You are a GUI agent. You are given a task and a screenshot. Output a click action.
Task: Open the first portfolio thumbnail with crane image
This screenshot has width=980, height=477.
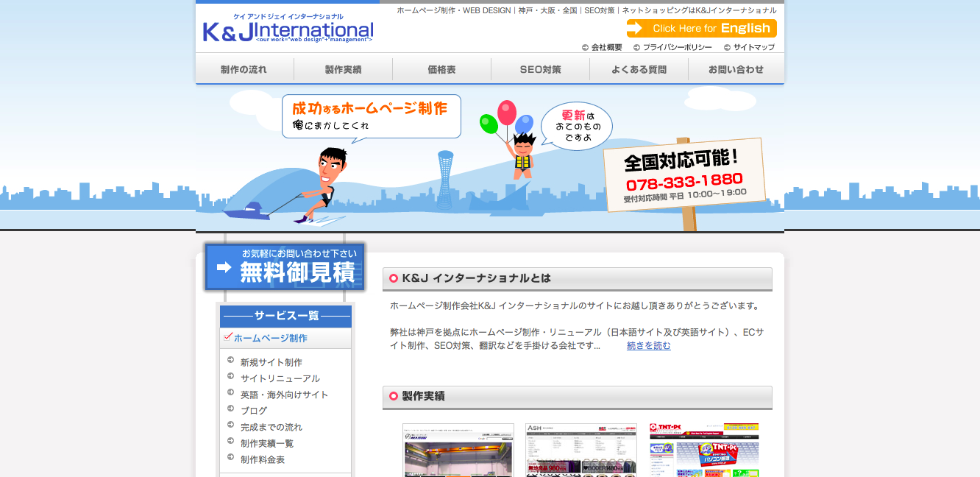click(458, 450)
